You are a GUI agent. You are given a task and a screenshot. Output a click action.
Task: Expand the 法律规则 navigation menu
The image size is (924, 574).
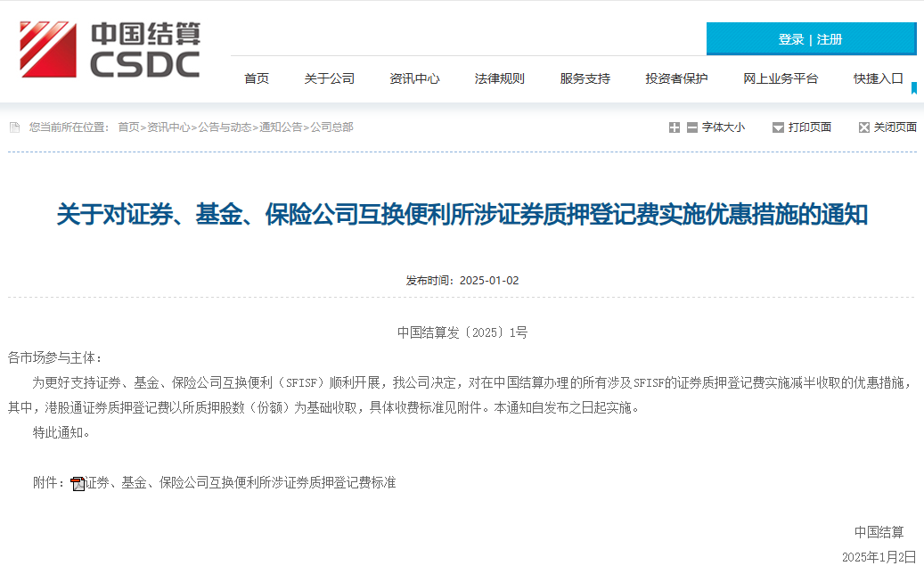(499, 78)
